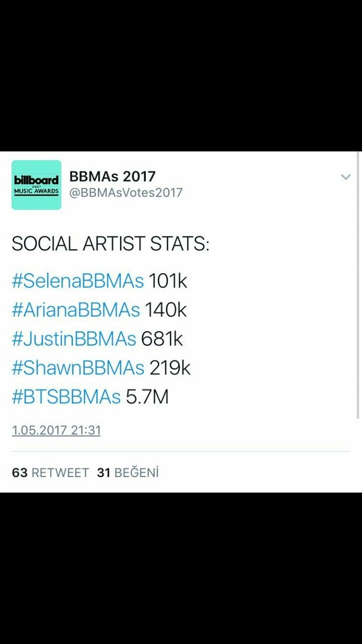
Task: Click the #BTSBBMAs hashtag
Action: [x=66, y=397]
